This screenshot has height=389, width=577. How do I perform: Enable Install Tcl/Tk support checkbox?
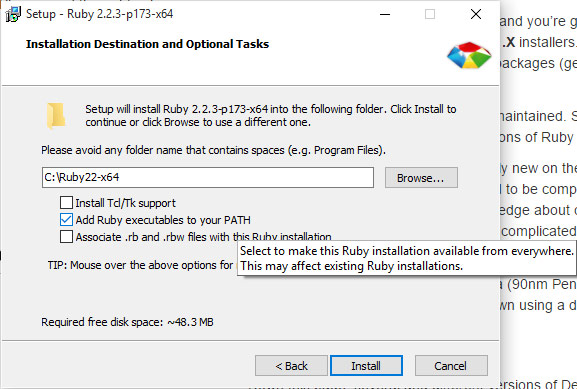[x=66, y=202]
